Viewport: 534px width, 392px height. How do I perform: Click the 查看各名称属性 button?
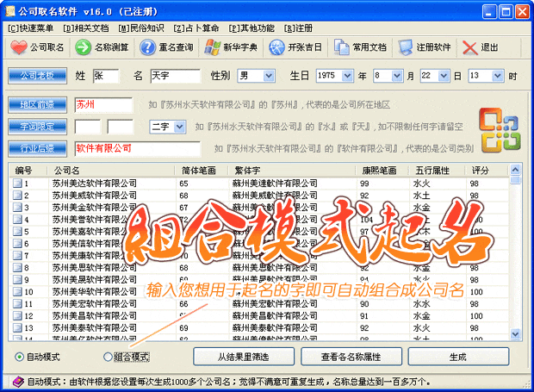pyautogui.click(x=351, y=357)
